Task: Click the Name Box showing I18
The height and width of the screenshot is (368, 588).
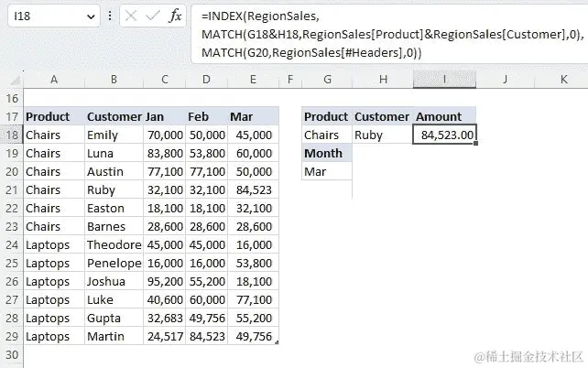Action: pyautogui.click(x=41, y=16)
